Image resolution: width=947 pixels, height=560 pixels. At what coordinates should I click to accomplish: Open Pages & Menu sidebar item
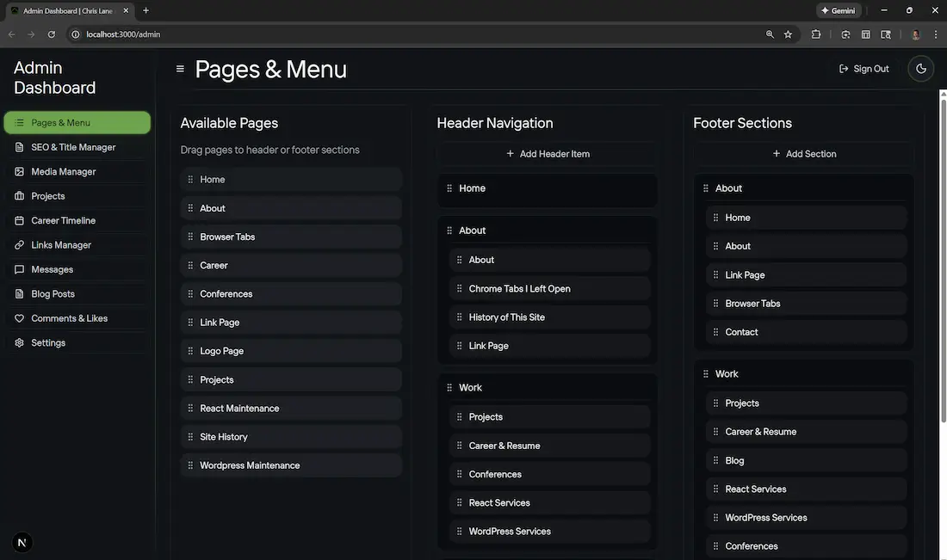(x=77, y=122)
